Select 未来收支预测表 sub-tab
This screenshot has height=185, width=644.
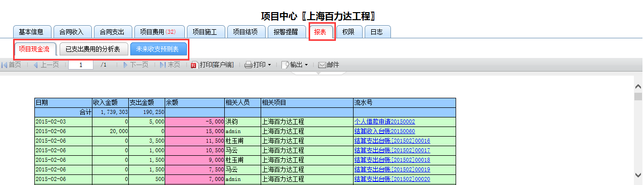pyautogui.click(x=158, y=49)
